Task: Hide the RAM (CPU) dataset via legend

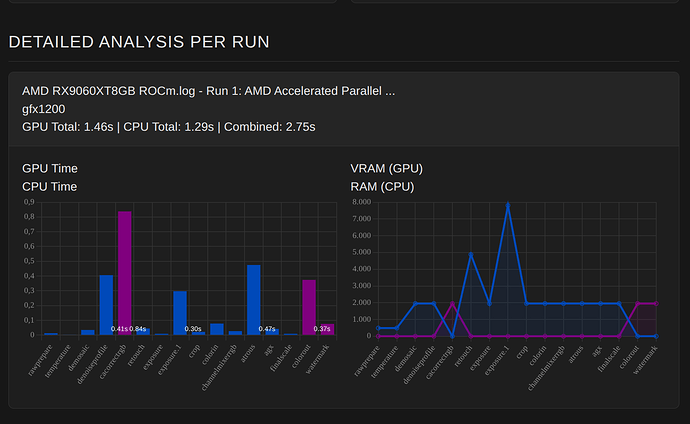Action: [x=382, y=186]
